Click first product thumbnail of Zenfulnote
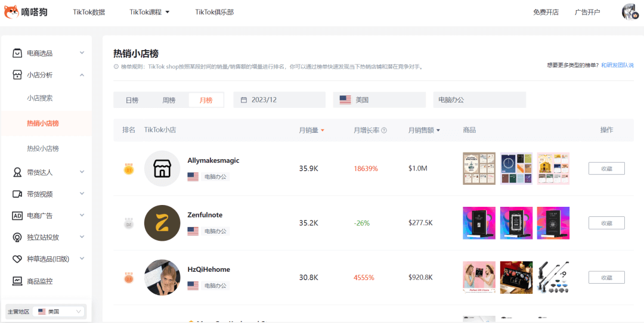The image size is (644, 323). click(x=479, y=223)
